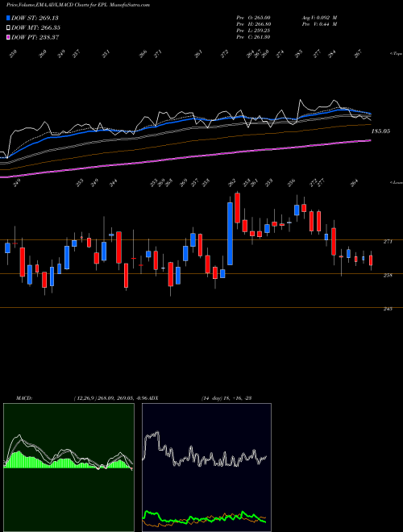The width and height of the screenshot is (403, 532).
Task: Select the 185.05 price label
Action: coord(380,131)
